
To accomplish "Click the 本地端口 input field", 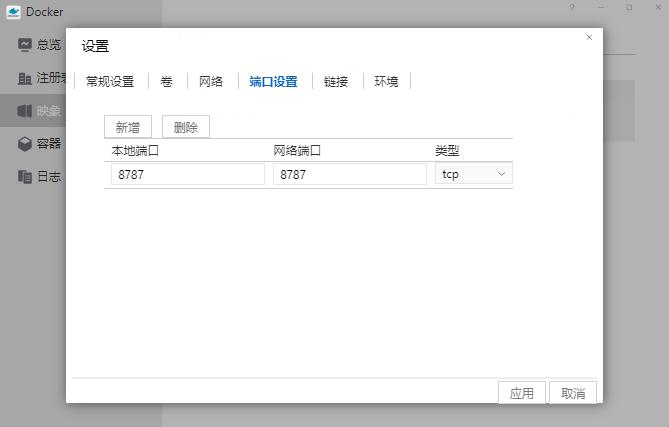I will pyautogui.click(x=187, y=174).
